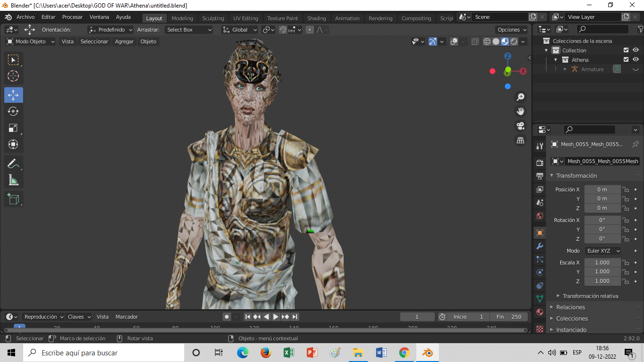The height and width of the screenshot is (362, 644).
Task: Open the Predefinido orientation dropdown
Action: (111, 30)
